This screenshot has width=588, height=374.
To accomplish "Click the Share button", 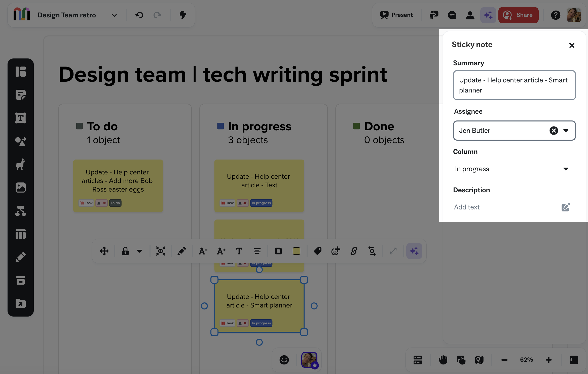I will [518, 15].
